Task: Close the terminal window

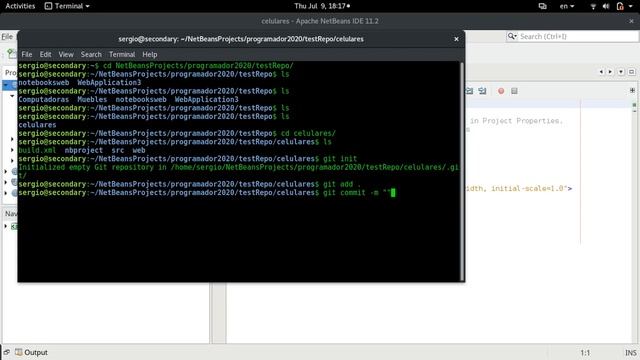Action: coord(456,39)
